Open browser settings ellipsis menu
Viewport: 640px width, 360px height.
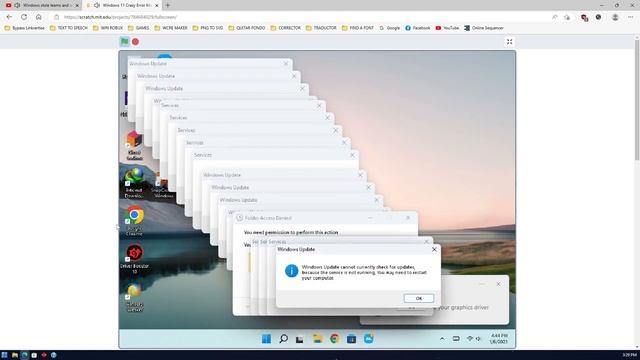click(631, 17)
